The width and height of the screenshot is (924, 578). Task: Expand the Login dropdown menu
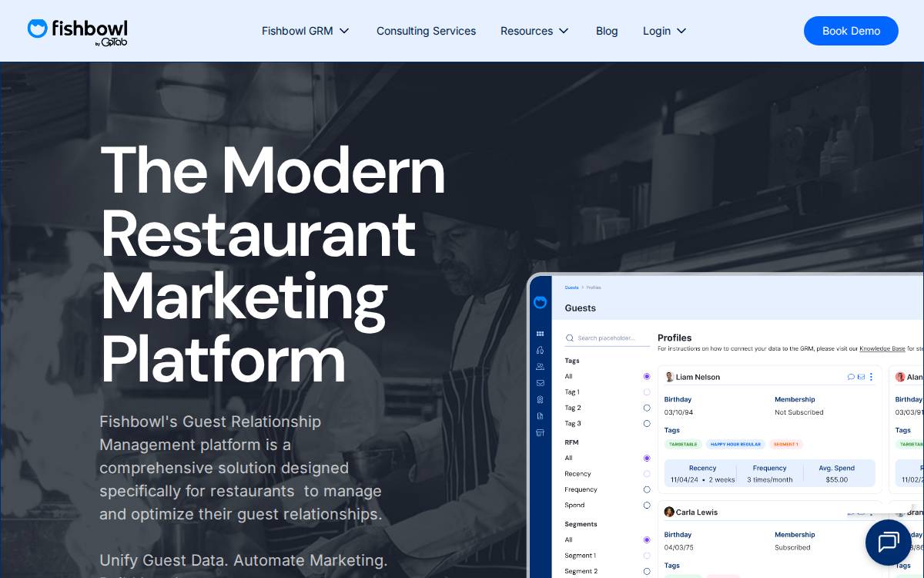click(x=665, y=31)
